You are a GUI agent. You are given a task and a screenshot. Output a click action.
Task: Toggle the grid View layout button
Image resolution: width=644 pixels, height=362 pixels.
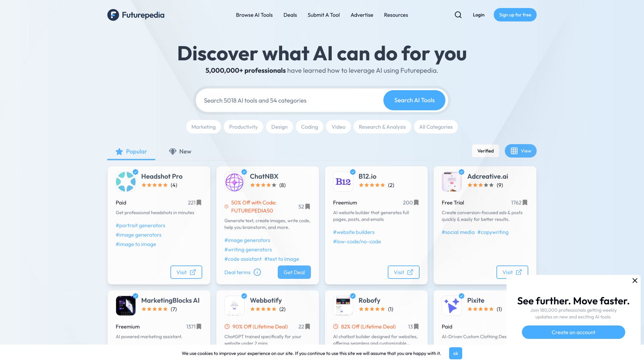point(521,151)
